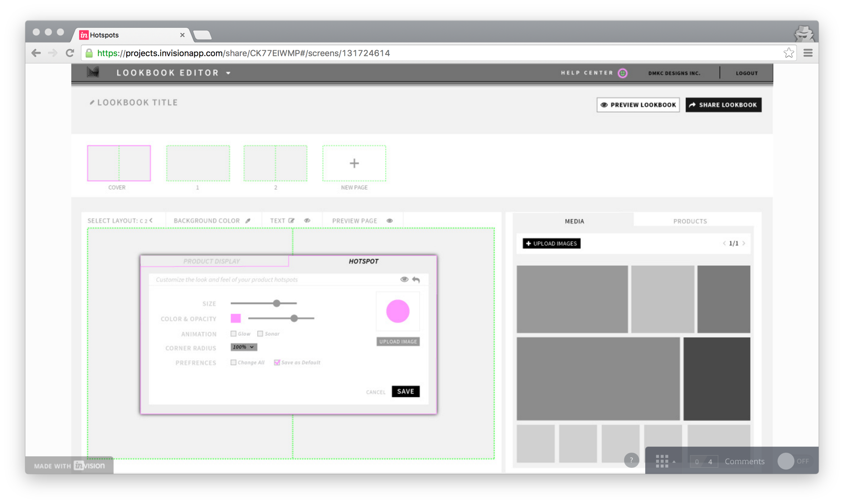Screen dimensions: 844x504
Task: Open the Corner Radius 100% dropdown
Action: click(x=244, y=347)
